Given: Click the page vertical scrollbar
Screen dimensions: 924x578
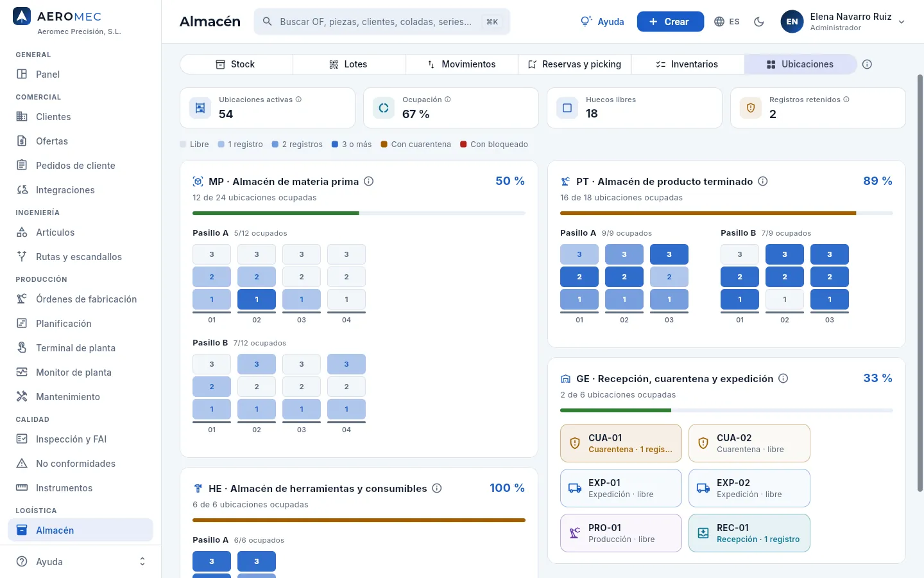Looking at the screenshot, I should tap(920, 283).
